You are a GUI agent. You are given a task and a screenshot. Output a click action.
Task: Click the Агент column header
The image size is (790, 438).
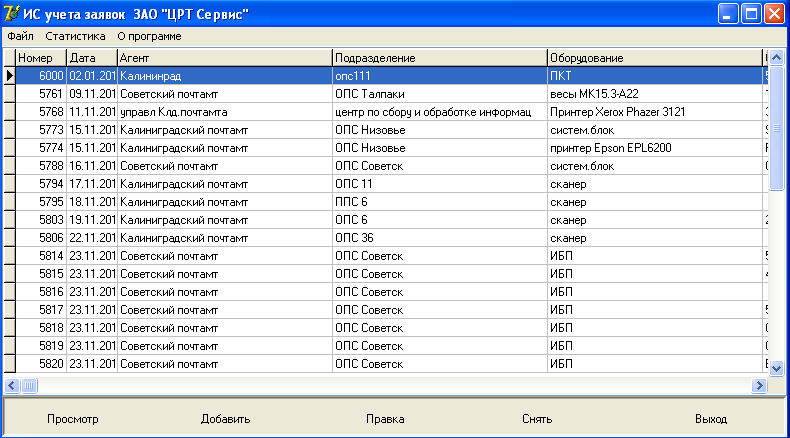coord(224,58)
